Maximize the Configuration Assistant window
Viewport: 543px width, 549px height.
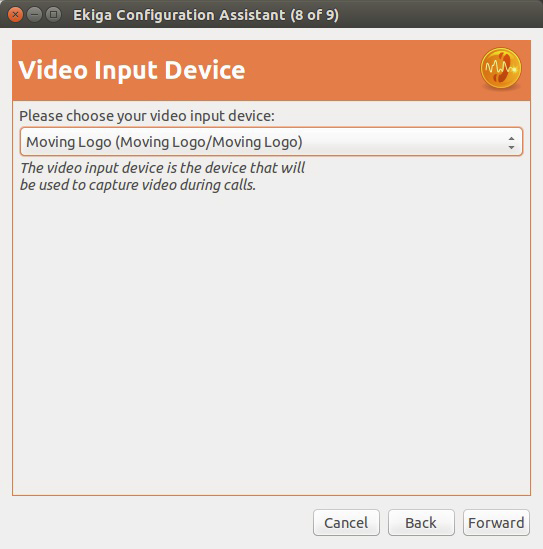[53, 15]
